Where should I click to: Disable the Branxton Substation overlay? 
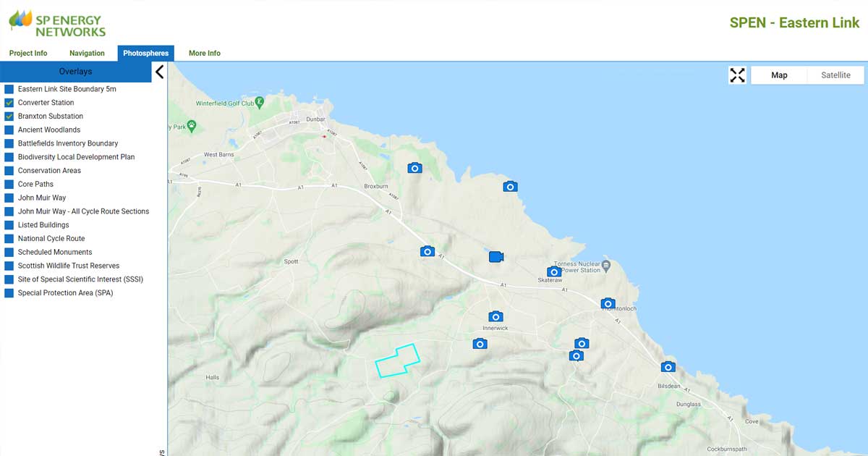[9, 117]
